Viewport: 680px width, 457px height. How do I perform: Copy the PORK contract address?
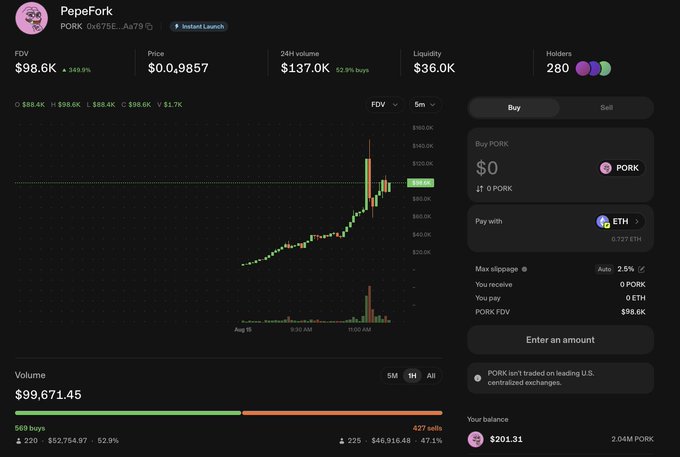[x=149, y=26]
